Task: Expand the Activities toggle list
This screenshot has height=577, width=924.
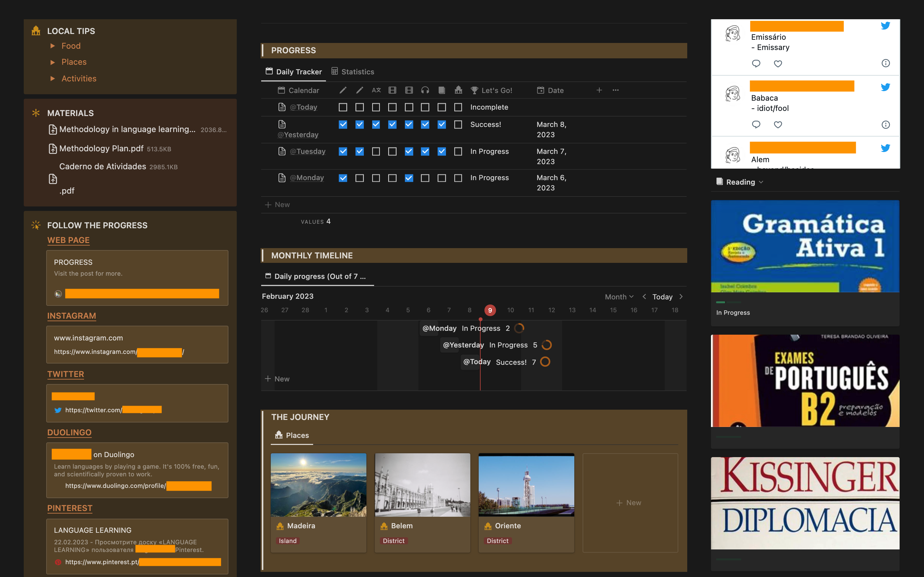Action: click(x=53, y=78)
